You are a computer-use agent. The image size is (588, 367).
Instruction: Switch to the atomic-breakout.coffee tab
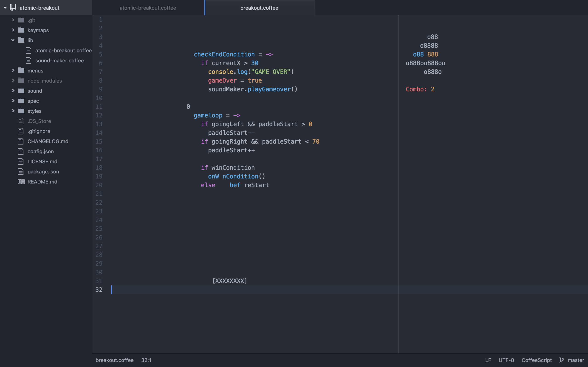[148, 8]
